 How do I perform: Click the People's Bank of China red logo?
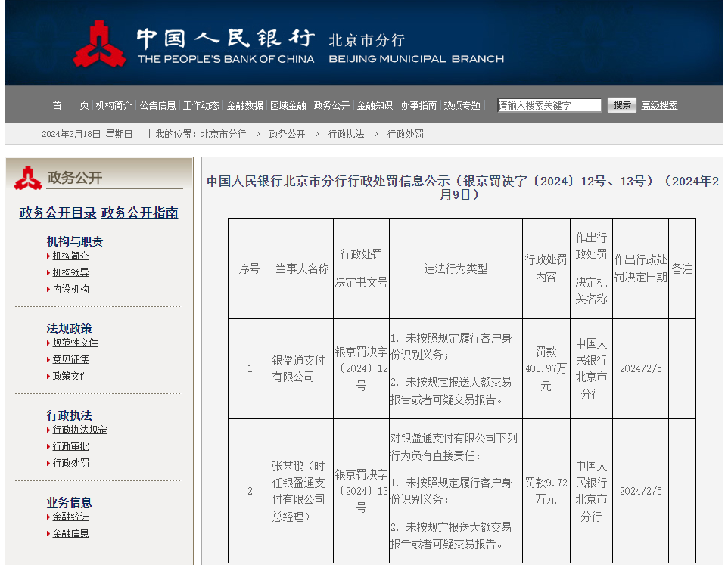99,44
